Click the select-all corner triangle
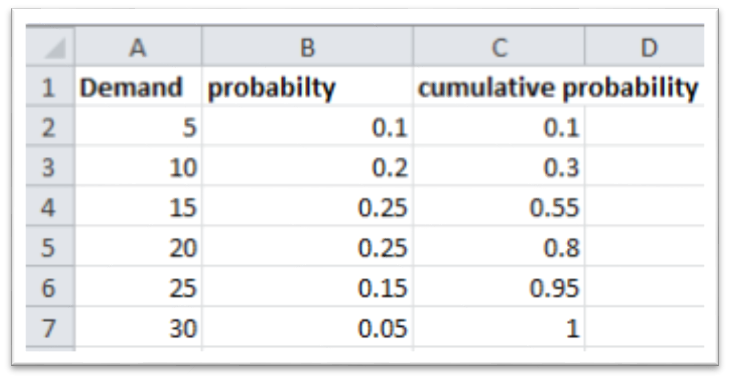 50,46
